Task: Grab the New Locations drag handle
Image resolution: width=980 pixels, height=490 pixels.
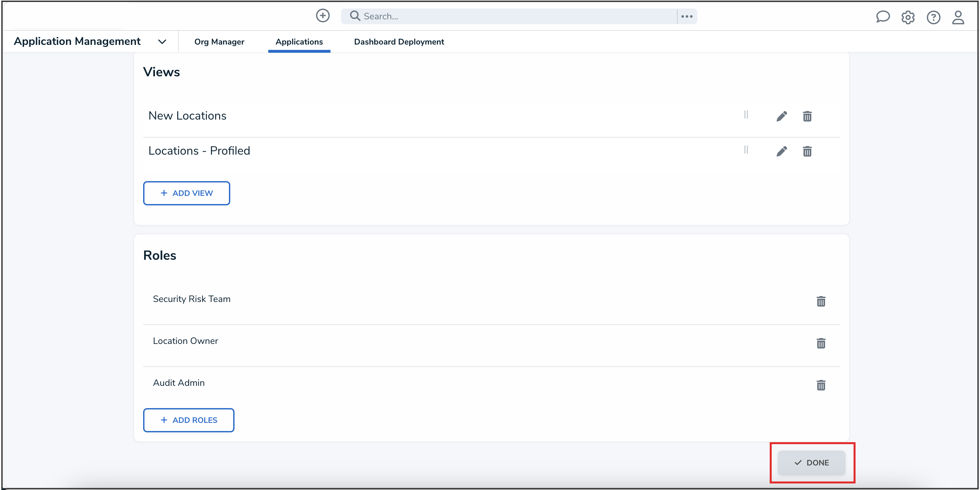Action: [x=746, y=115]
